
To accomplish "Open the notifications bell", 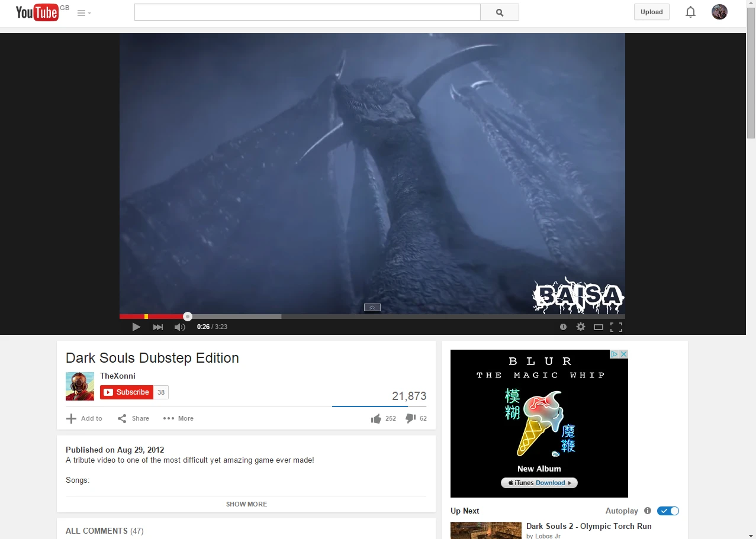I will click(x=690, y=12).
